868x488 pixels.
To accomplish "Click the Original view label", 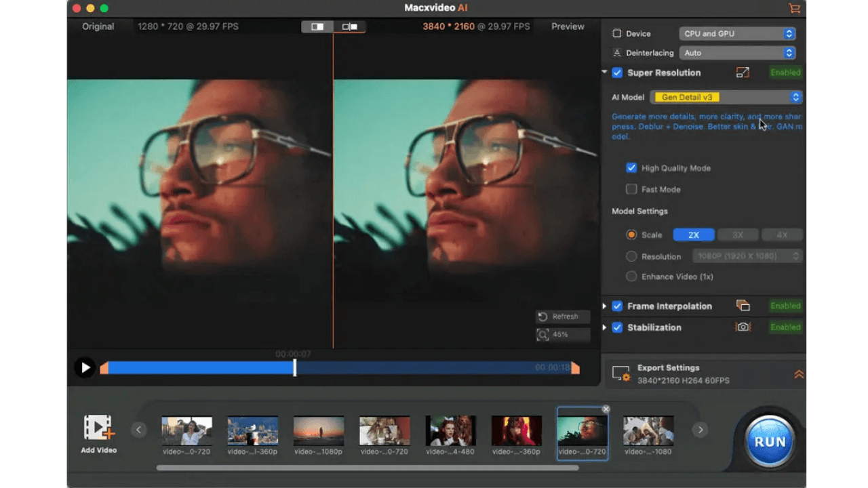I will (98, 26).
